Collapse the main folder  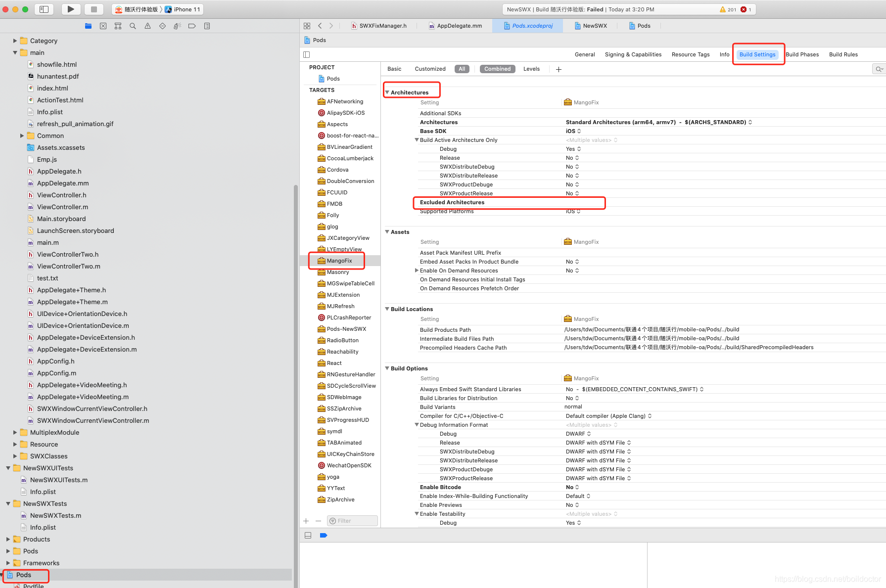click(15, 52)
